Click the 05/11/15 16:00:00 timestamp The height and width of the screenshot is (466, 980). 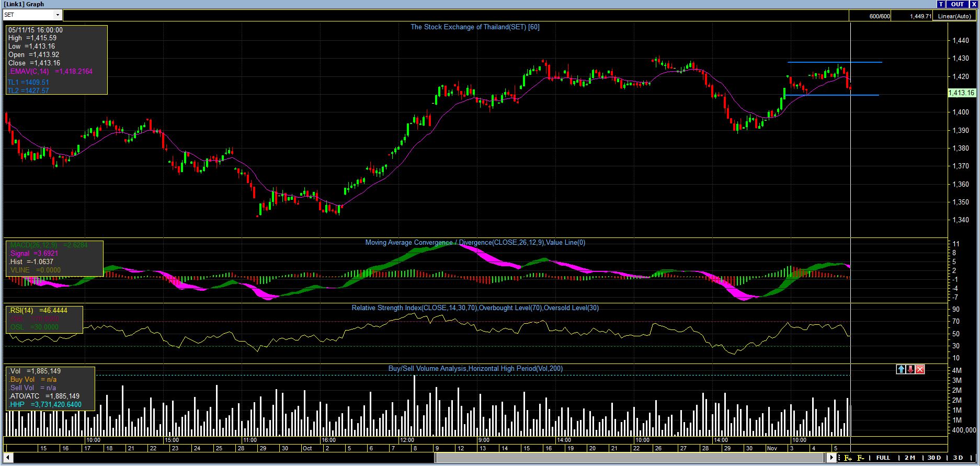pos(36,30)
